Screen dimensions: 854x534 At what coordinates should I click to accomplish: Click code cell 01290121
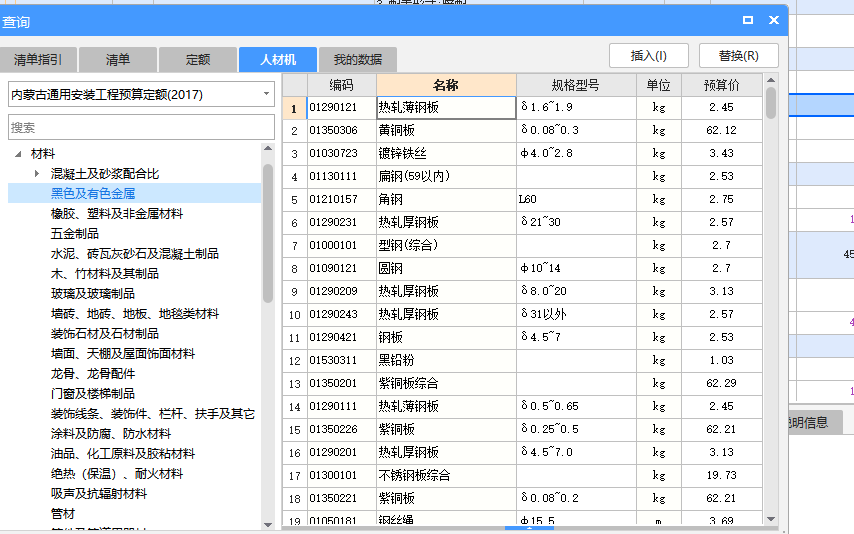pos(341,108)
